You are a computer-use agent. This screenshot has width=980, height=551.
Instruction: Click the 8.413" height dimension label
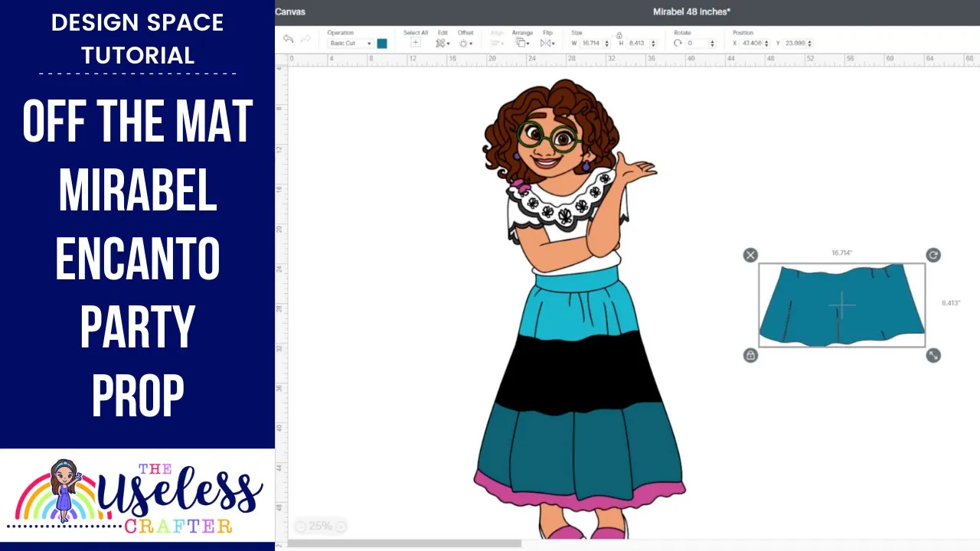(x=950, y=303)
